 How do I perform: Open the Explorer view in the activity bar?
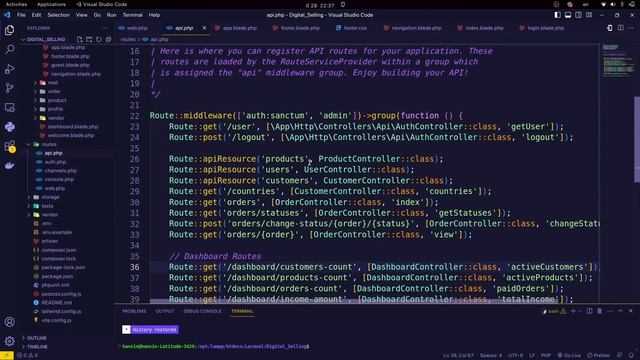(x=9, y=30)
